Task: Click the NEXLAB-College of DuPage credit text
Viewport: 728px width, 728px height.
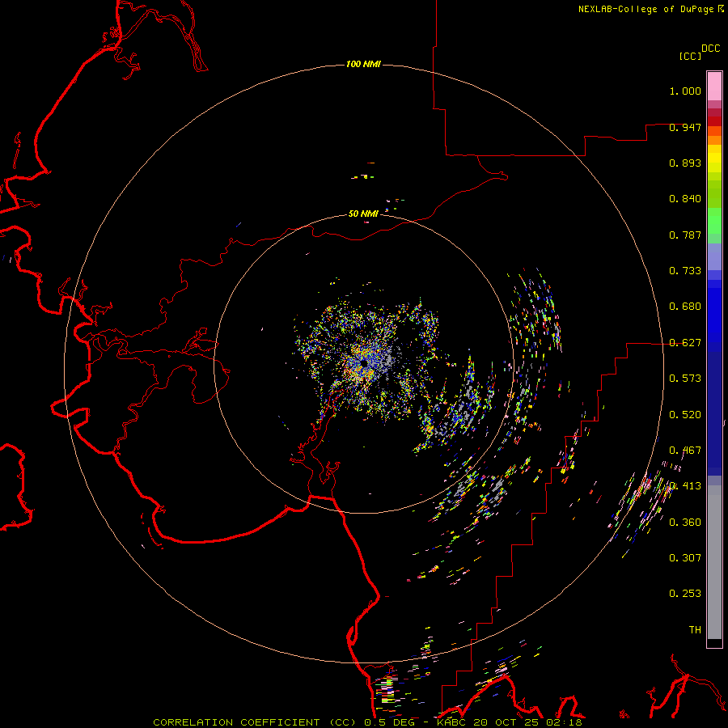Action: point(645,9)
